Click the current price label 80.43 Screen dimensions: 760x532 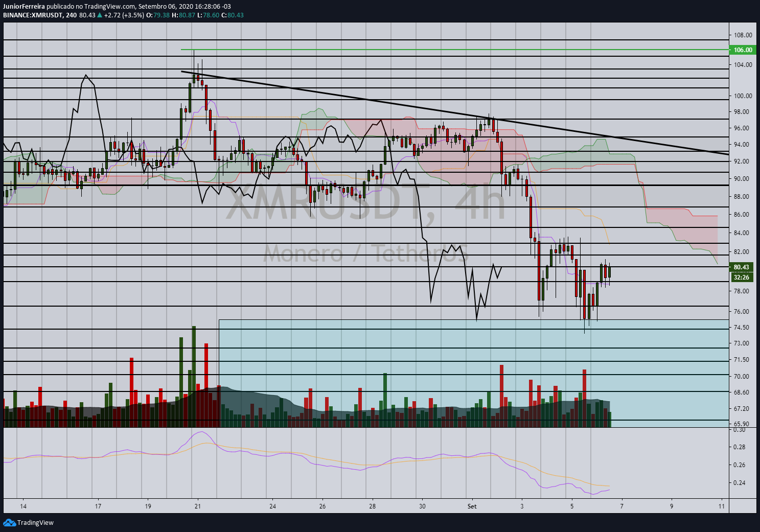click(x=741, y=267)
